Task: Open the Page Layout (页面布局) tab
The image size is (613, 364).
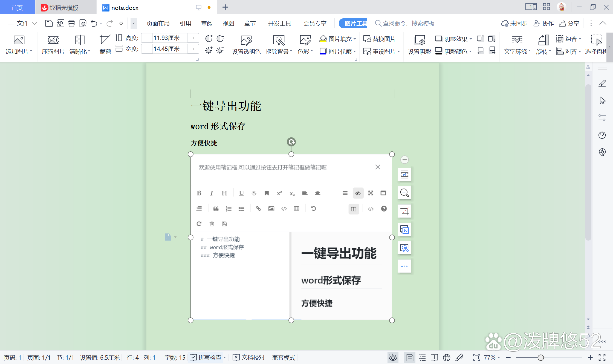Action: pyautogui.click(x=158, y=24)
